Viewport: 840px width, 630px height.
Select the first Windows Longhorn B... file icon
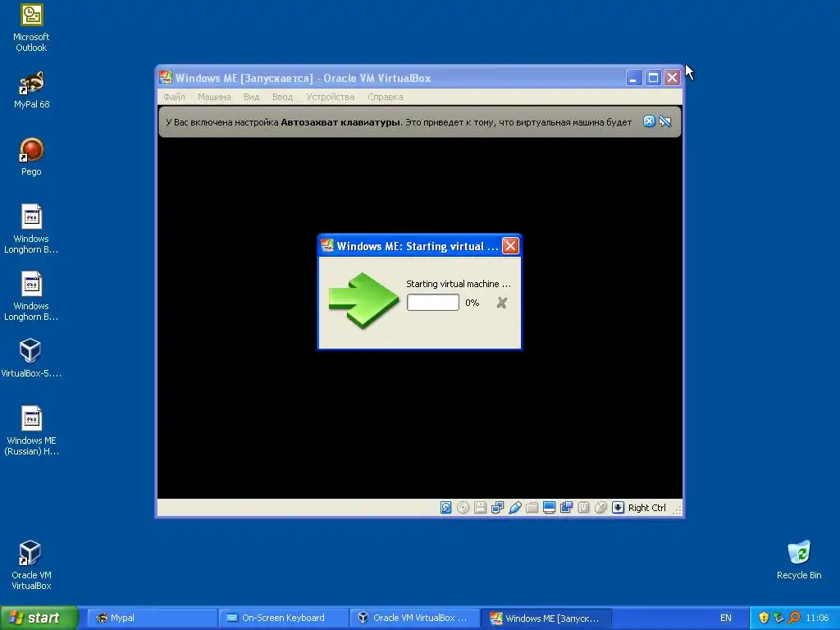31,229
